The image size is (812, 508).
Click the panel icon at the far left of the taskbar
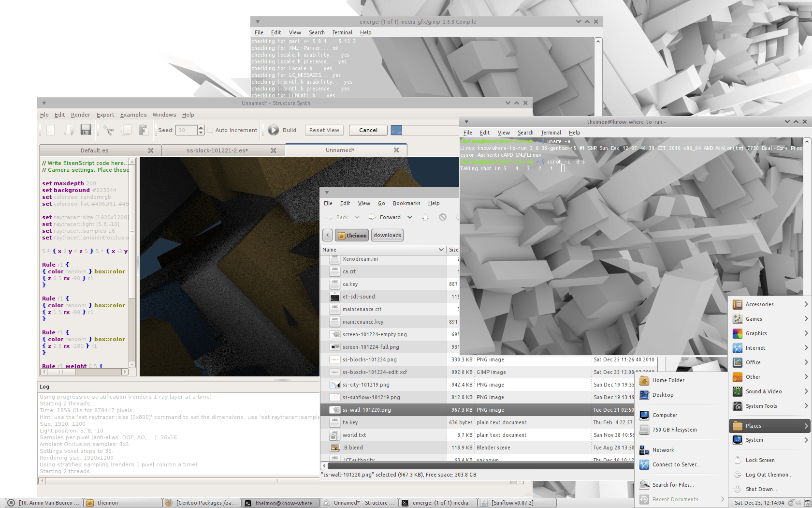click(11, 503)
